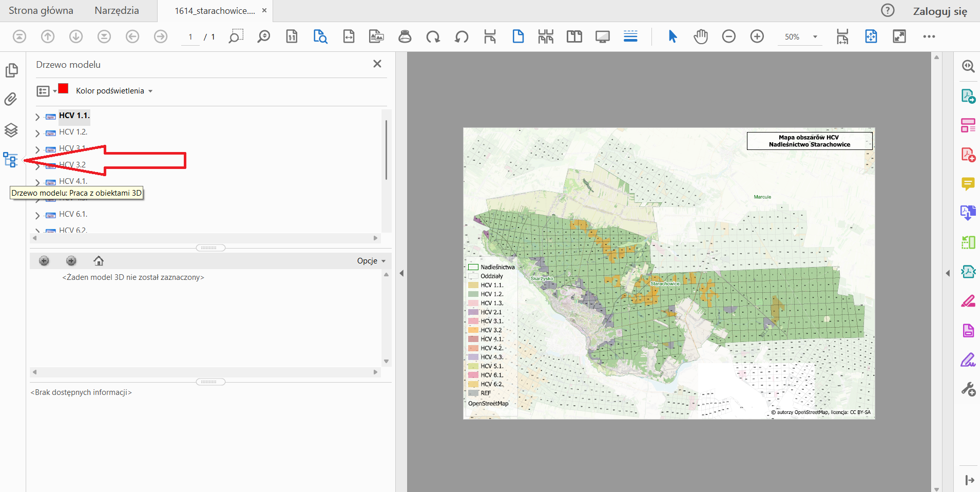The width and height of the screenshot is (980, 492).
Task: Click the red highlight color swatch
Action: [63, 89]
